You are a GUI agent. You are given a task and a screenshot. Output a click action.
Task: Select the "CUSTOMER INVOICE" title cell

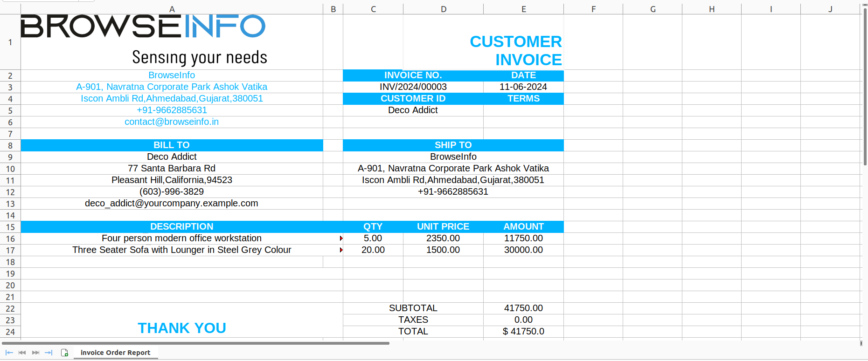coord(483,42)
